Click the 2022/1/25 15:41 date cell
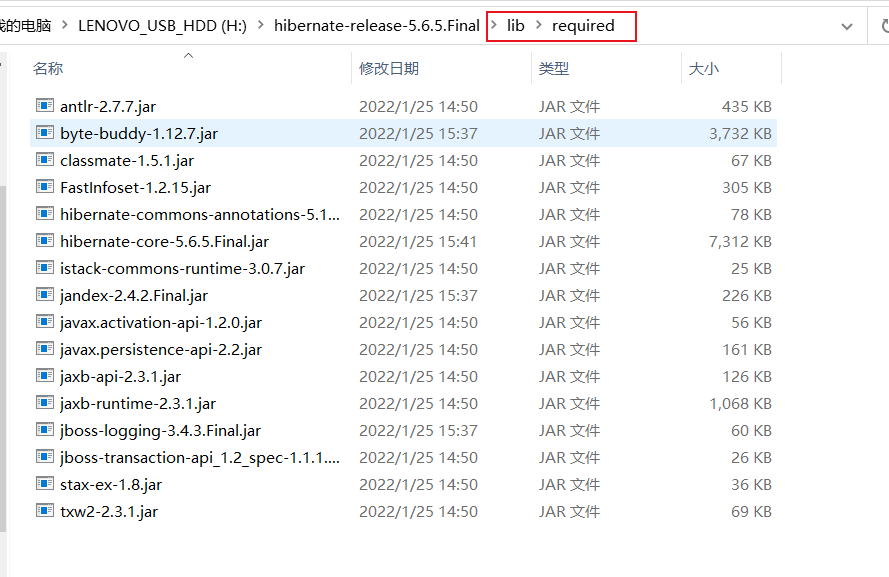 coord(418,242)
